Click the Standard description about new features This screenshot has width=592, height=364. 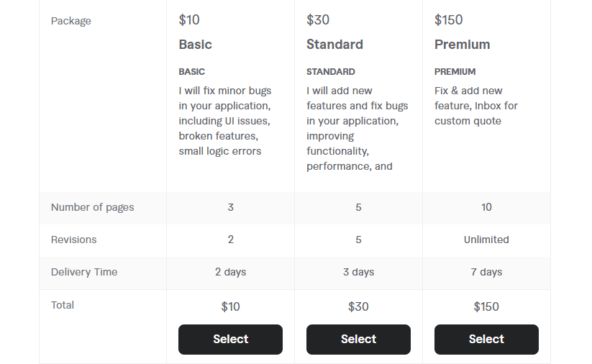pos(357,129)
